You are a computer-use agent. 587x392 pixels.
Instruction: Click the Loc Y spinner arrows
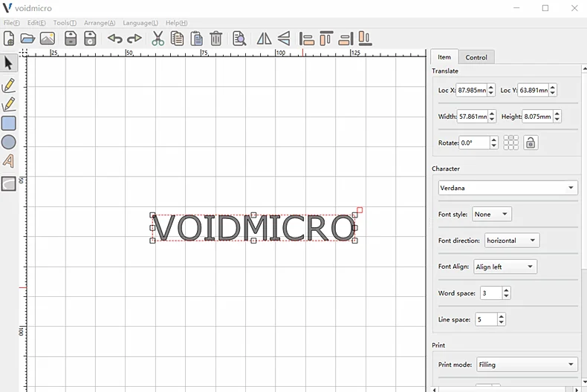tap(553, 90)
